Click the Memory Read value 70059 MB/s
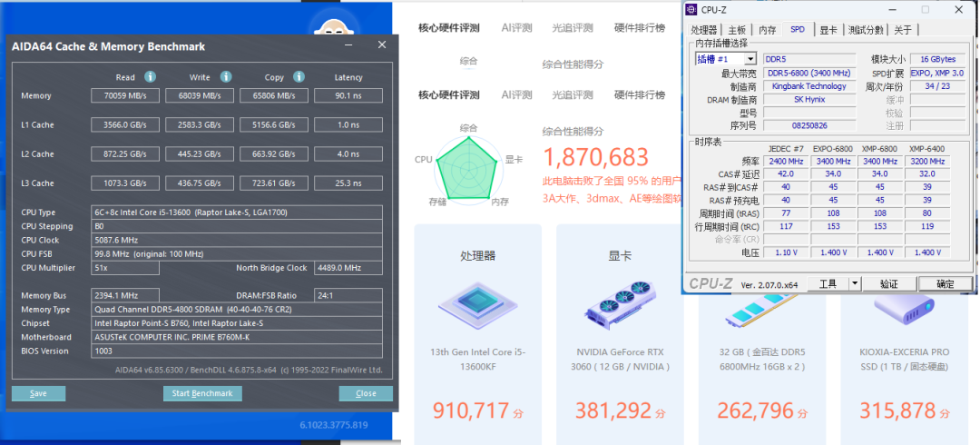Screen dimensions: 980x445 click(x=125, y=95)
